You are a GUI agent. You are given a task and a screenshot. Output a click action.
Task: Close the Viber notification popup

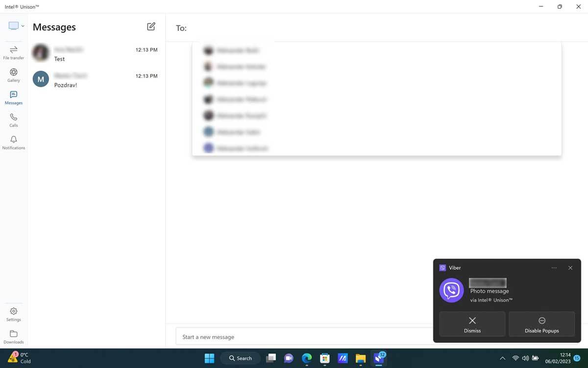(570, 267)
